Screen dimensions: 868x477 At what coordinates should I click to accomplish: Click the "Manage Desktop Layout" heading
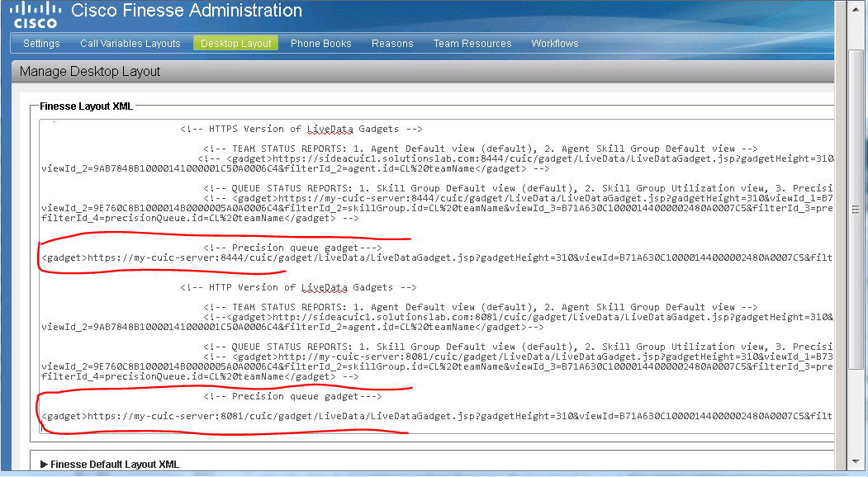pos(90,71)
